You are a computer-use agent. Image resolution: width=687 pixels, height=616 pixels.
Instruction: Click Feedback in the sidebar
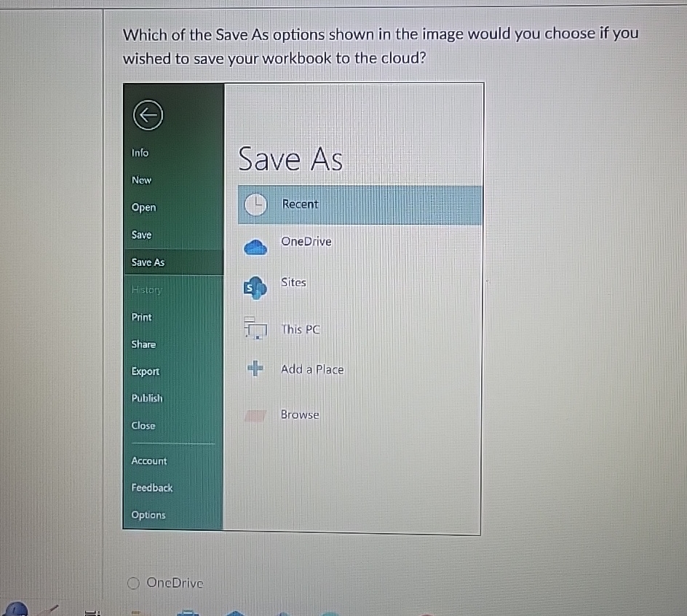[x=151, y=488]
